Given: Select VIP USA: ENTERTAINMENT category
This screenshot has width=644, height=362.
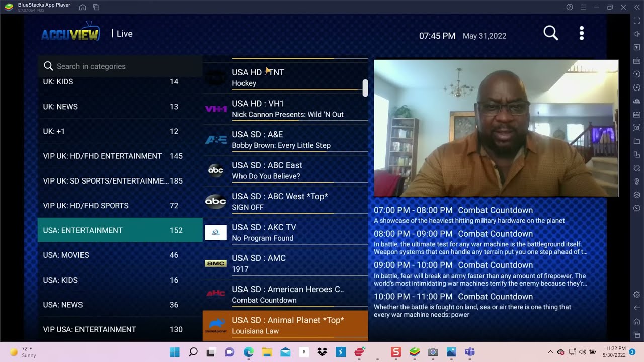Looking at the screenshot, I should (x=120, y=329).
